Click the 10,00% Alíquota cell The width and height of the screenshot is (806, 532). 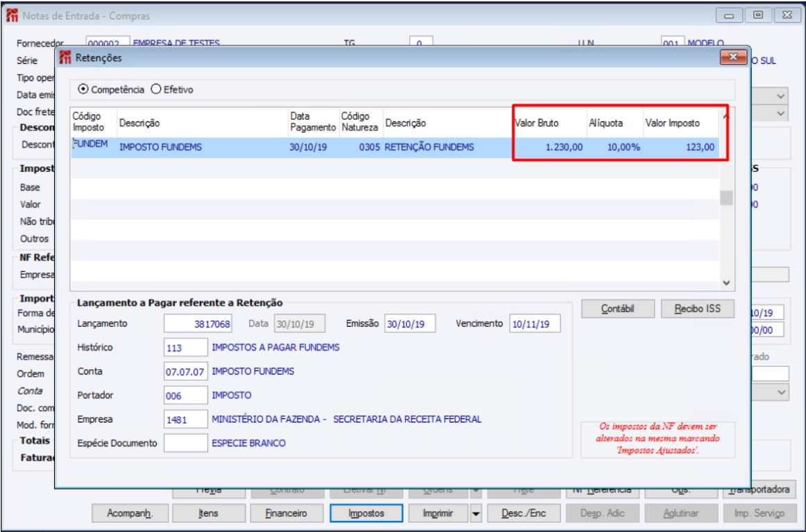pos(615,147)
